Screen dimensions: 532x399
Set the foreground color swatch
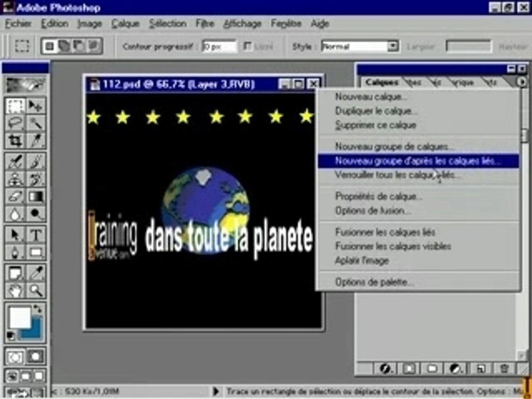coord(19,318)
